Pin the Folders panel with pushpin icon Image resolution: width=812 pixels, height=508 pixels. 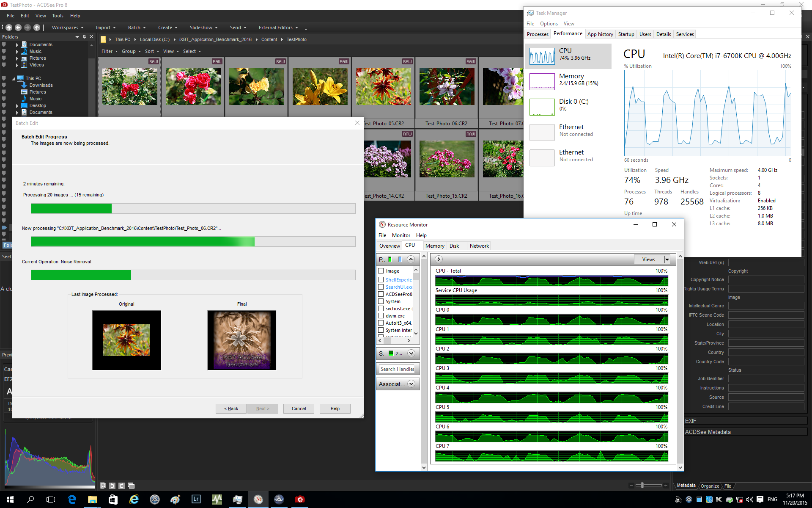tap(84, 37)
